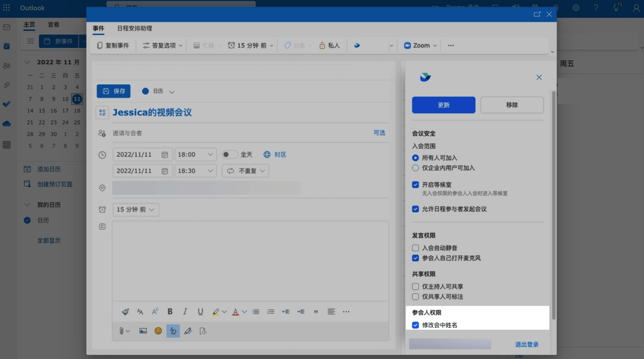Select 所有人可加入 radio option

coord(415,158)
